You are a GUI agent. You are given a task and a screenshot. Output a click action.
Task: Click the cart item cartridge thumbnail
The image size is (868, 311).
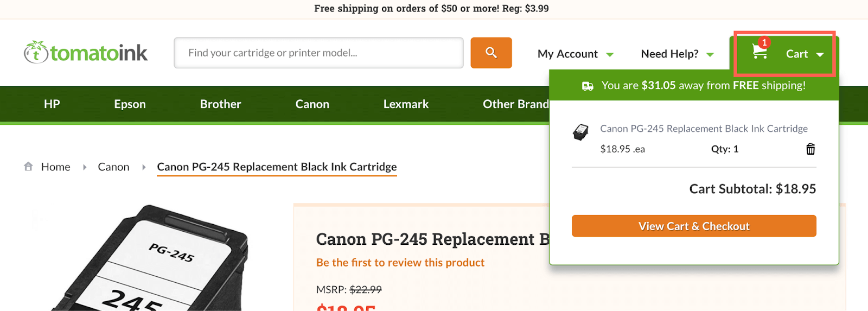[x=580, y=132]
